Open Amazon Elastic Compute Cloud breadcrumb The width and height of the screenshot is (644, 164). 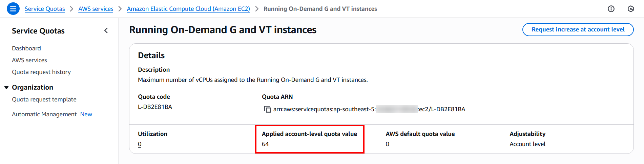pos(188,9)
